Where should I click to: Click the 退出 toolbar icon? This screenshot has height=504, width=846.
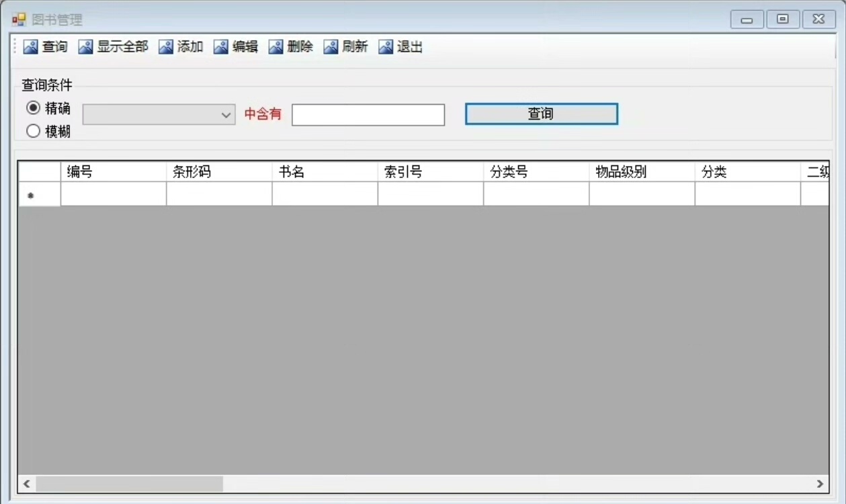pyautogui.click(x=386, y=47)
